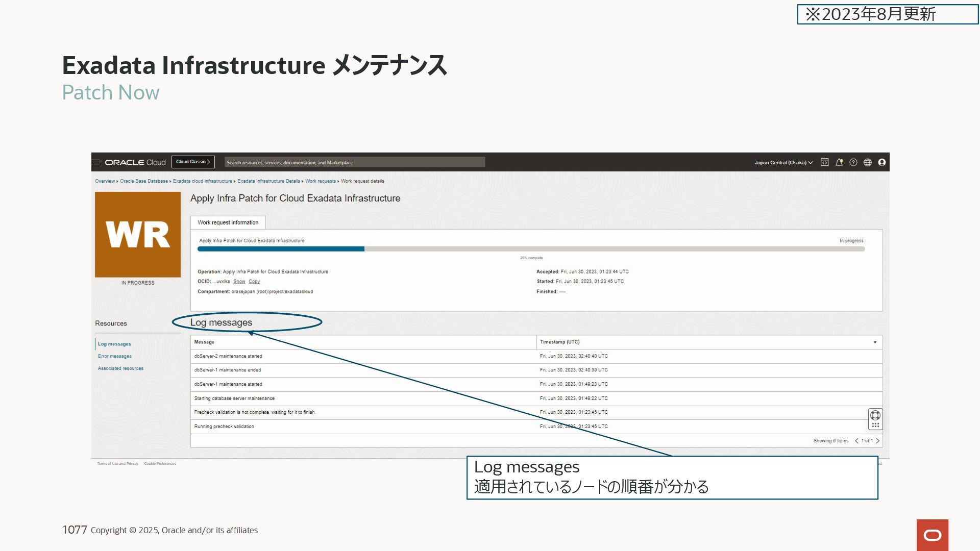Click the Cloud Classic switcher button

[x=193, y=162]
